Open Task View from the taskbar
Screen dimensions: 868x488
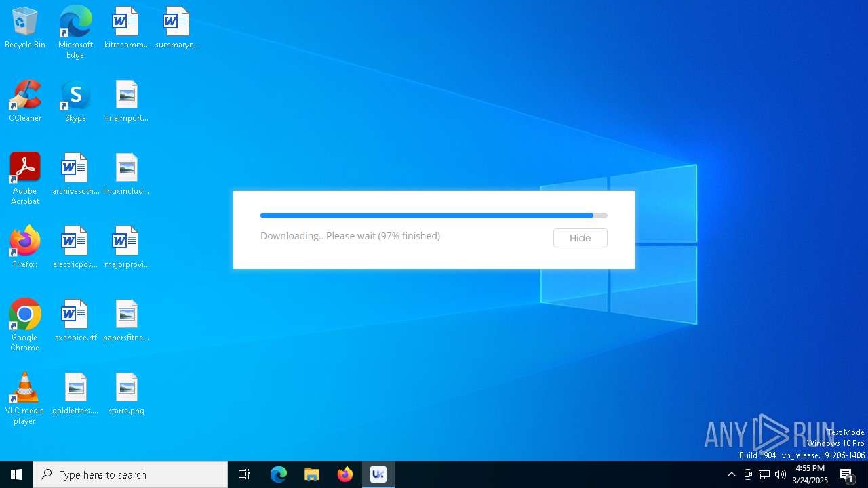coord(244,474)
